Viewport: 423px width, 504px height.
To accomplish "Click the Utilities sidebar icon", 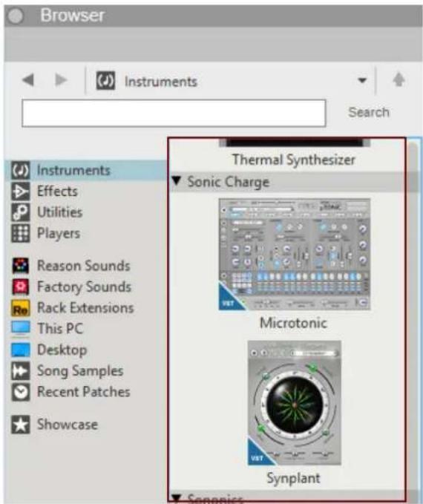I will click(x=20, y=212).
